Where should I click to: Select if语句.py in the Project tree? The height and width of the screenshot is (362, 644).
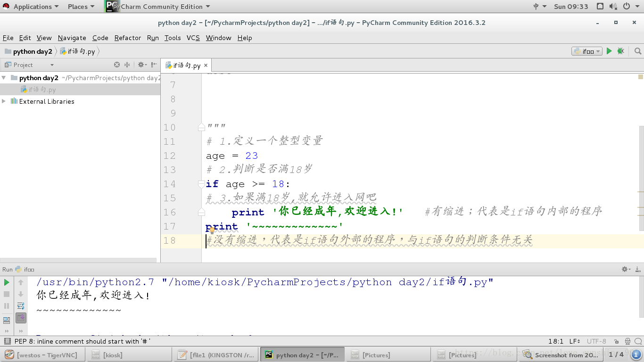point(80,90)
